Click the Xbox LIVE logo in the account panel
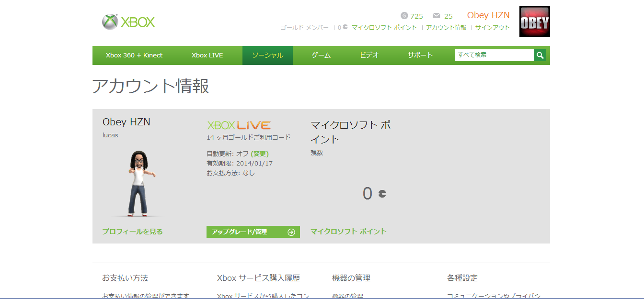This screenshot has height=299, width=644. click(239, 125)
